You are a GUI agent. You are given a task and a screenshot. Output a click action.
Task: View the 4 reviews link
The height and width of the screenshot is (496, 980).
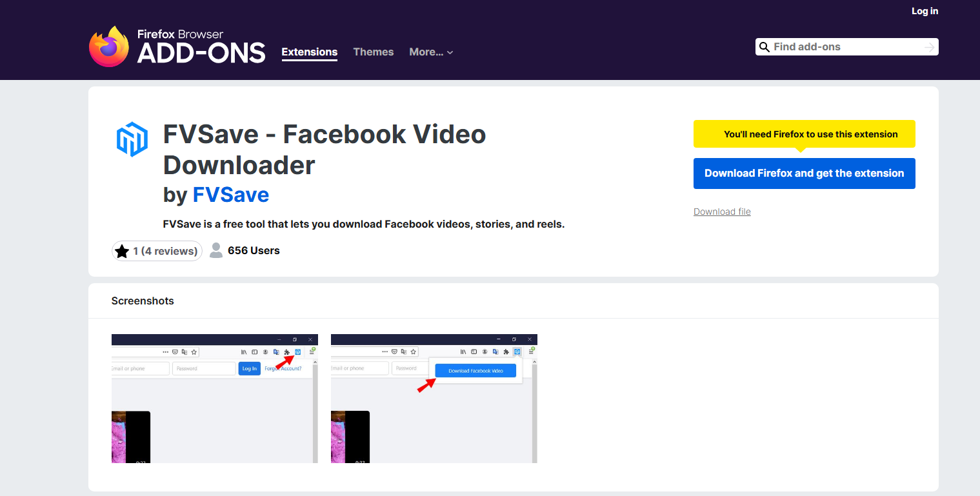pos(165,251)
